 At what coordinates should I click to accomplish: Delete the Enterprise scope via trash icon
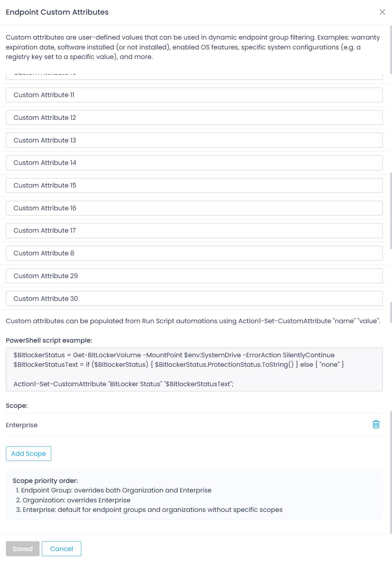point(376,424)
